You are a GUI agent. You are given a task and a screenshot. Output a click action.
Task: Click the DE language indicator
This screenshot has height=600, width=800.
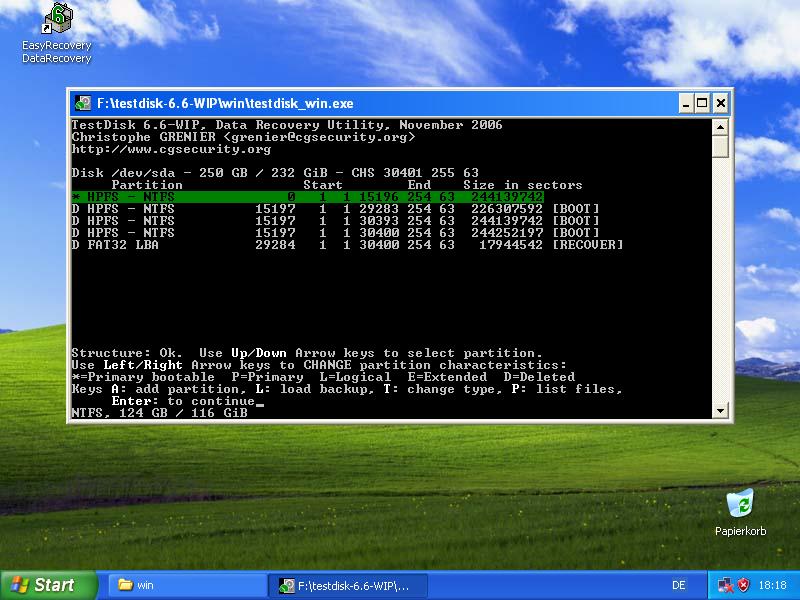[x=679, y=585]
